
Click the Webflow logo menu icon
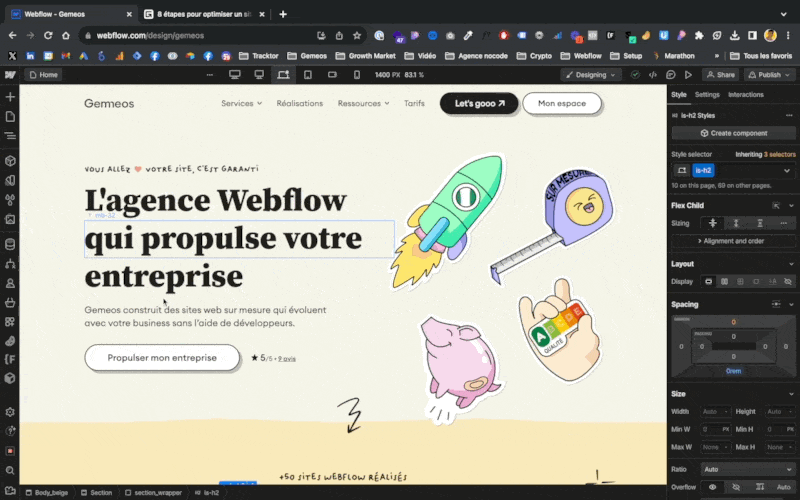pyautogui.click(x=10, y=75)
